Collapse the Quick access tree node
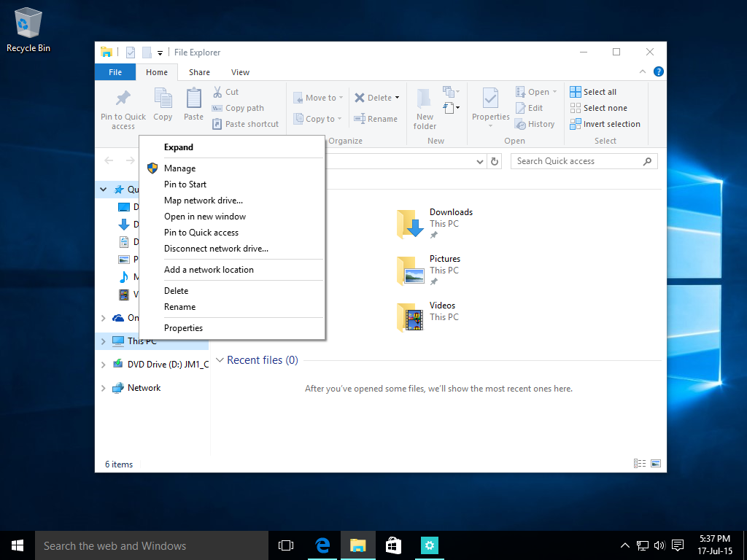 point(103,190)
